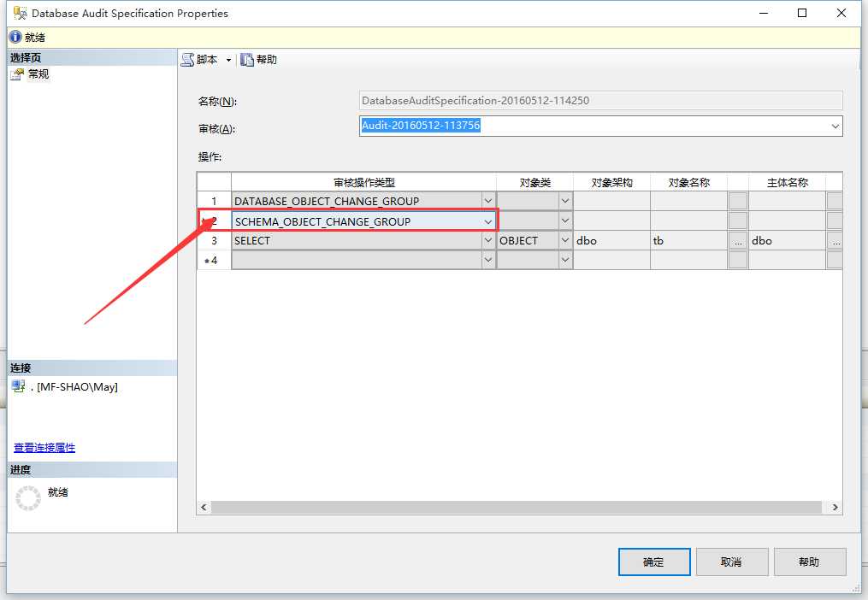Click the SCHEMA_OBJECT_CHANGE_GROUP cell text
This screenshot has height=600, width=868.
(322, 221)
